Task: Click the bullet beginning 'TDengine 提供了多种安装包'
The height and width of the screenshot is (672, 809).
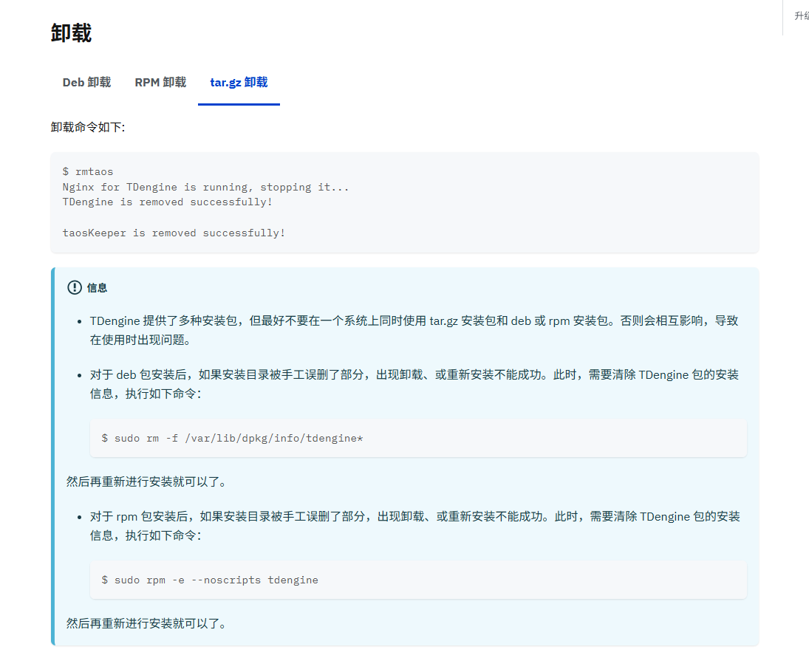Action: (x=414, y=330)
